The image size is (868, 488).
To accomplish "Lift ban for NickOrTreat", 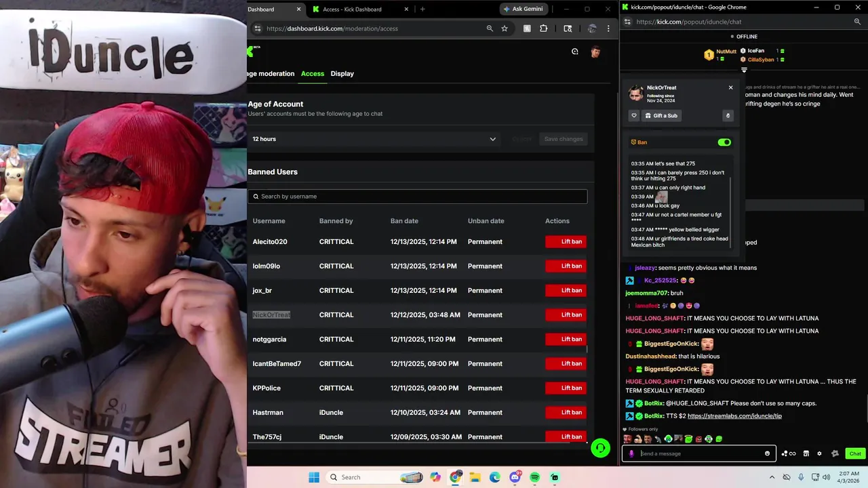I will click(x=566, y=315).
